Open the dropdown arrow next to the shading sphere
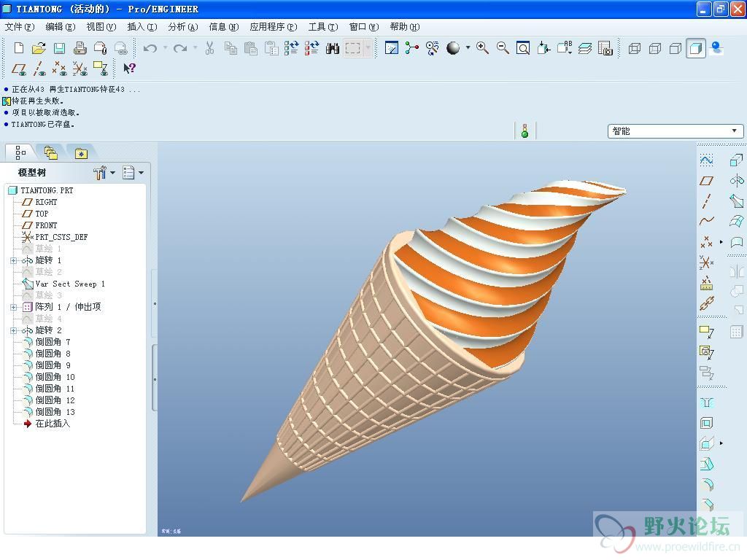The image size is (747, 560). tap(468, 48)
